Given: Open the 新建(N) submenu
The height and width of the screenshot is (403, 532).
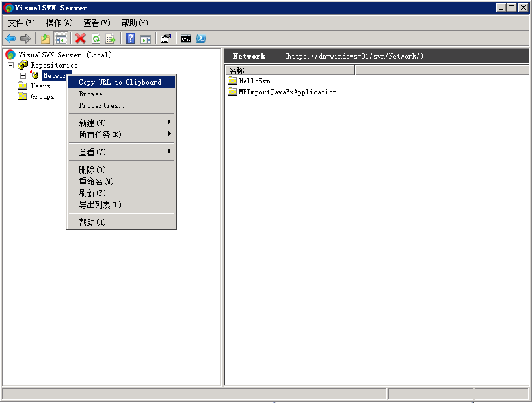Looking at the screenshot, I should tap(122, 123).
